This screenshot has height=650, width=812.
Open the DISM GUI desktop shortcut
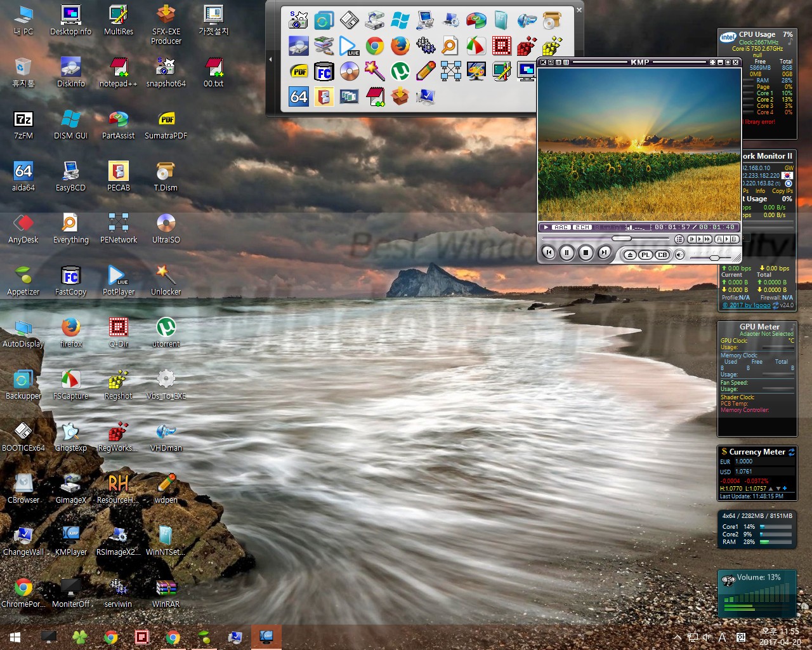[x=70, y=124]
